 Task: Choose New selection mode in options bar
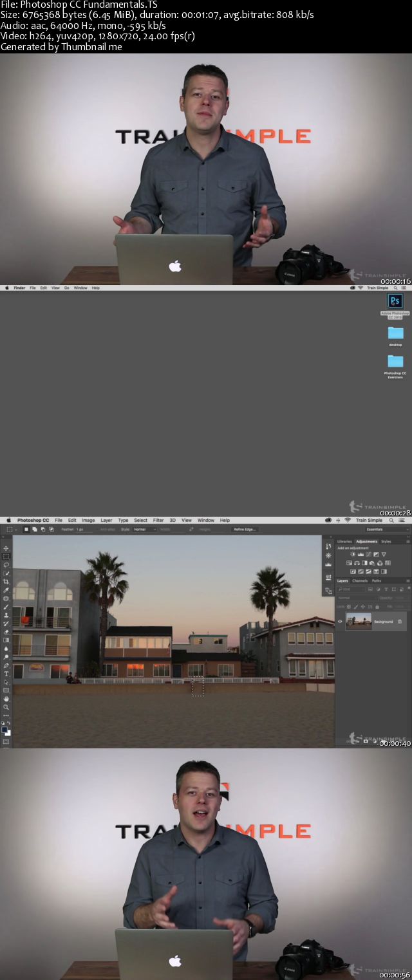26,530
